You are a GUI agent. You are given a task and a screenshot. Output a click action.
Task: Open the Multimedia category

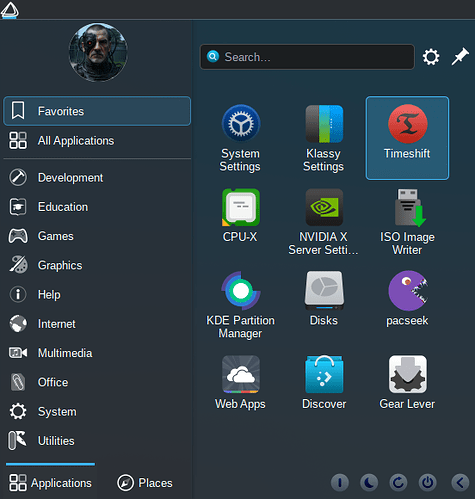(97, 353)
